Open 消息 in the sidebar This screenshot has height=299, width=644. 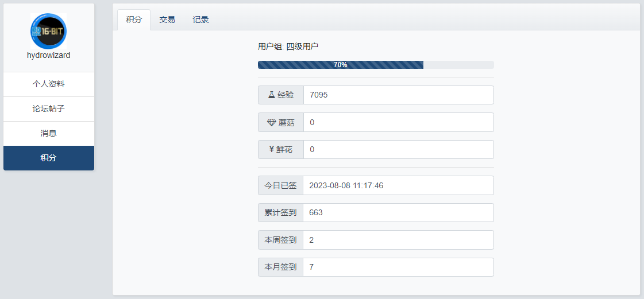pyautogui.click(x=49, y=133)
